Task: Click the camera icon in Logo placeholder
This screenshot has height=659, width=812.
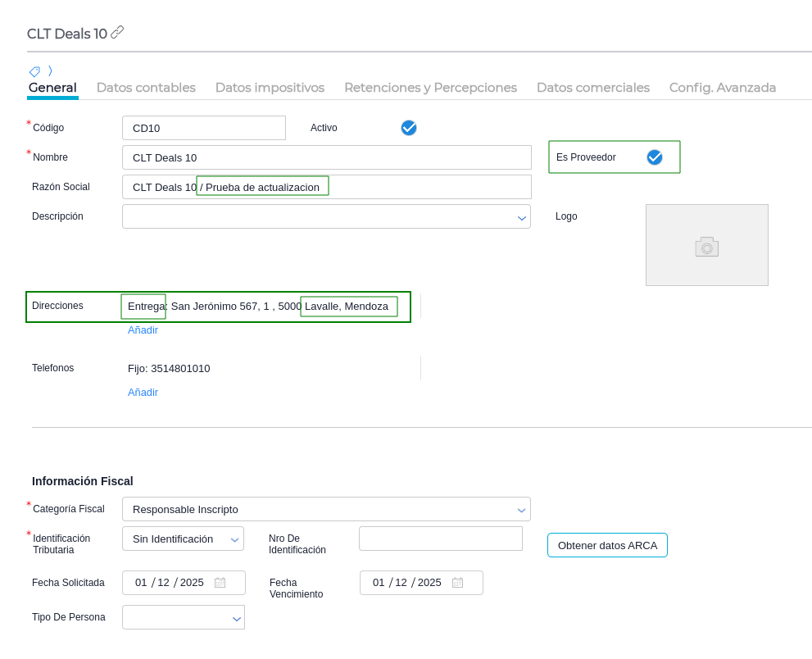Action: click(706, 247)
